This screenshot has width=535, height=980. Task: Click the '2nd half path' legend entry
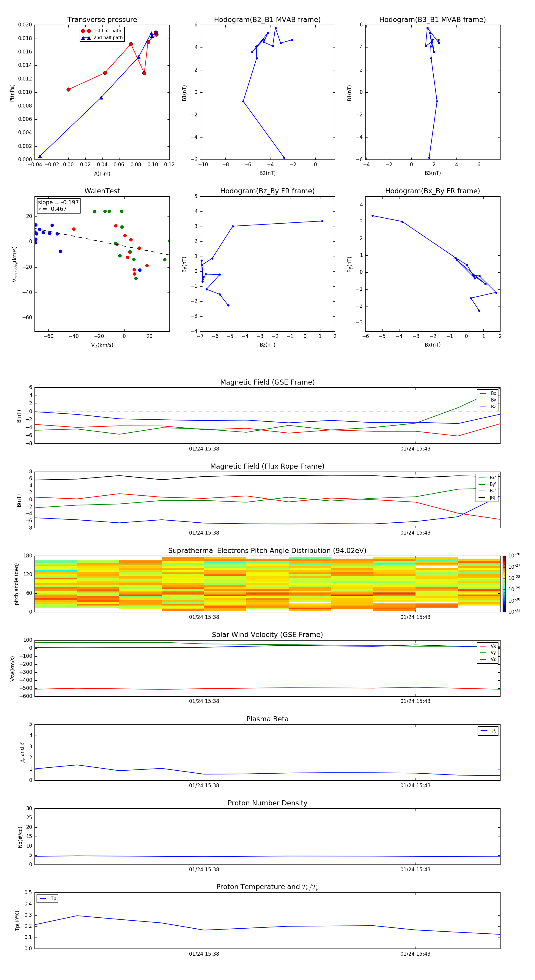pyautogui.click(x=102, y=38)
